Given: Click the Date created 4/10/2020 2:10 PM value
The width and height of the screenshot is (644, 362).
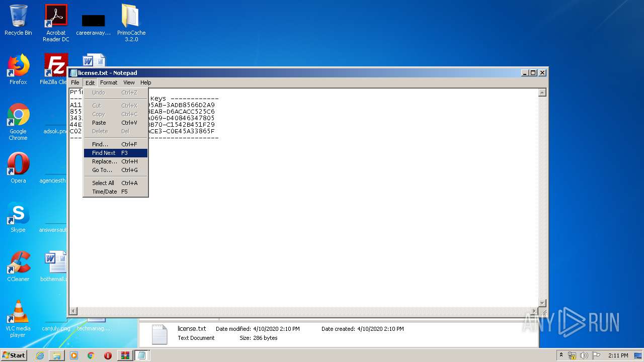Looking at the screenshot, I should (380, 329).
